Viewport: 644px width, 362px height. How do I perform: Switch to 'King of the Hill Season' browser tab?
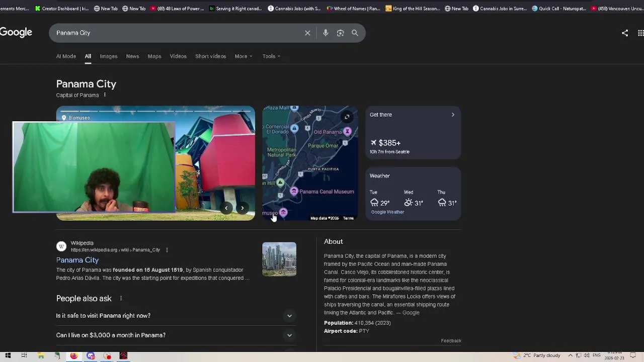click(x=413, y=9)
